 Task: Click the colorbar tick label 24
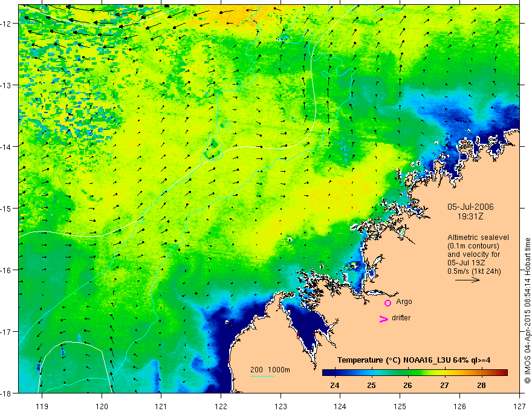(334, 385)
